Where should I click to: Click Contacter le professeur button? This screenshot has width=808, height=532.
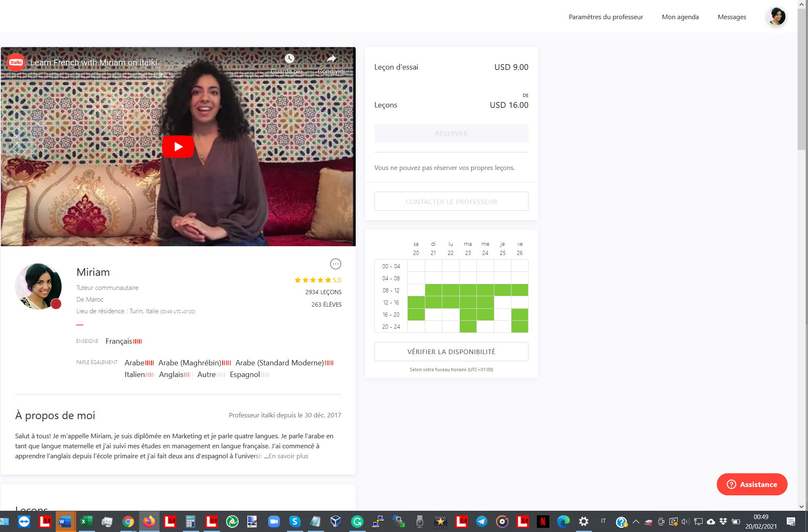pos(451,202)
